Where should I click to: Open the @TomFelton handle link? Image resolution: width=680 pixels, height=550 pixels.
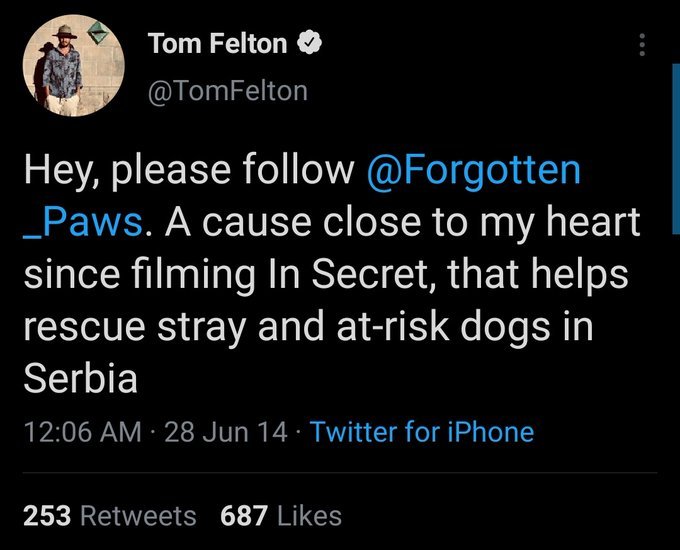228,91
